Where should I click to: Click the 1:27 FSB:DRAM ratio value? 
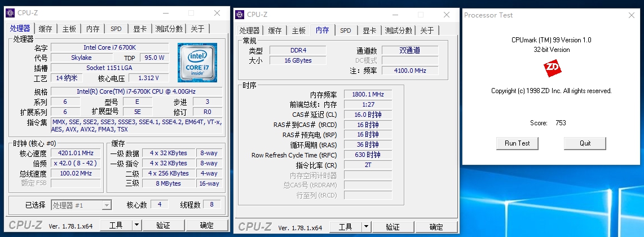coord(368,104)
